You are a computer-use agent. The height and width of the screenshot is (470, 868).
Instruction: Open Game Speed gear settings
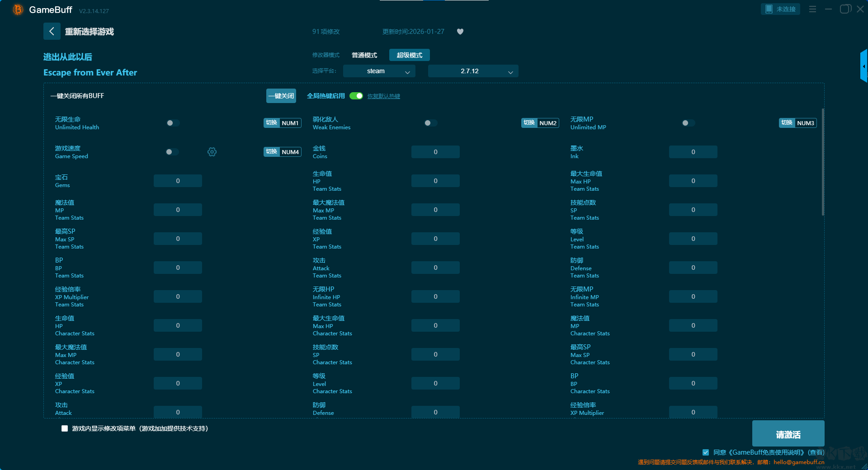coord(212,152)
